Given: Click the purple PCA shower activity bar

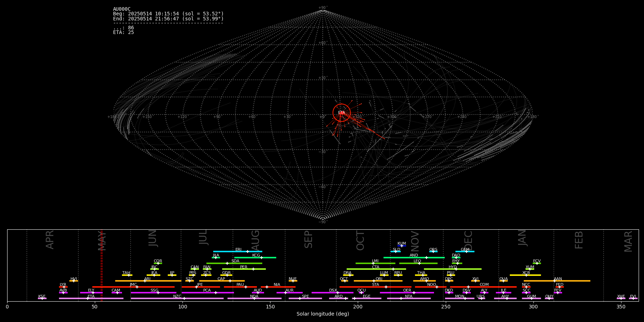Looking at the screenshot, I should pos(208,293).
